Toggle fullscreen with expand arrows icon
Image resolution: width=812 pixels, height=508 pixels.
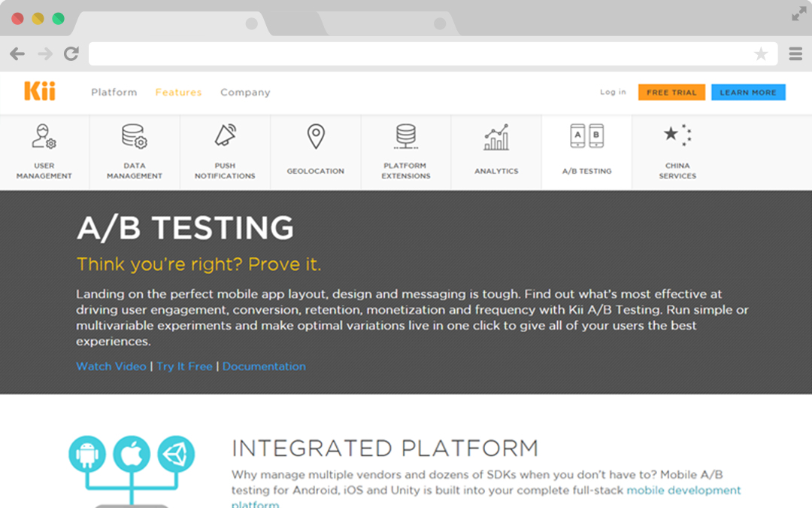(x=799, y=14)
